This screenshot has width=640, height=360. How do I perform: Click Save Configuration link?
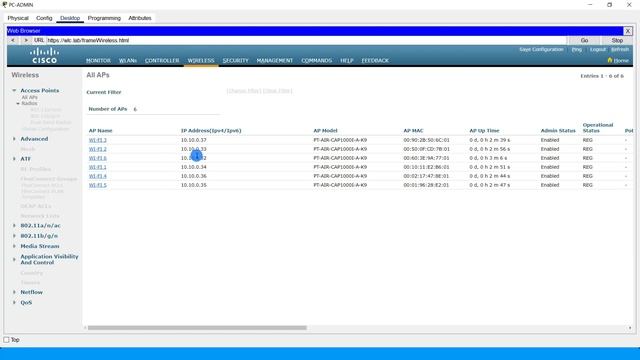541,49
